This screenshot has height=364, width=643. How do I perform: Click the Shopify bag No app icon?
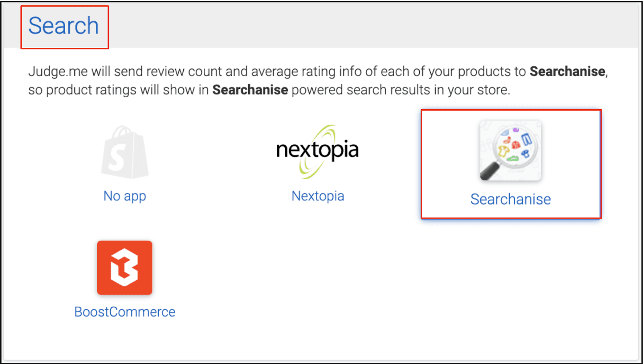coord(125,153)
